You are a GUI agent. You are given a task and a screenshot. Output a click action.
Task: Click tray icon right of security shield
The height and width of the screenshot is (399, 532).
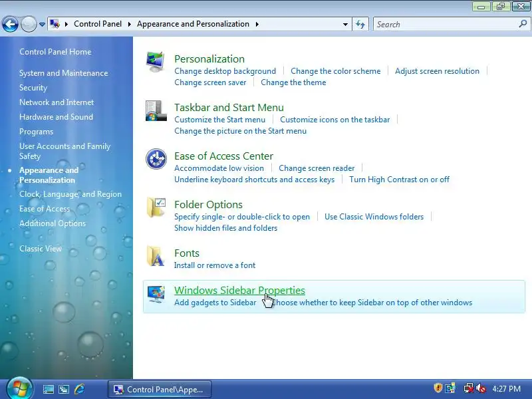[451, 388]
